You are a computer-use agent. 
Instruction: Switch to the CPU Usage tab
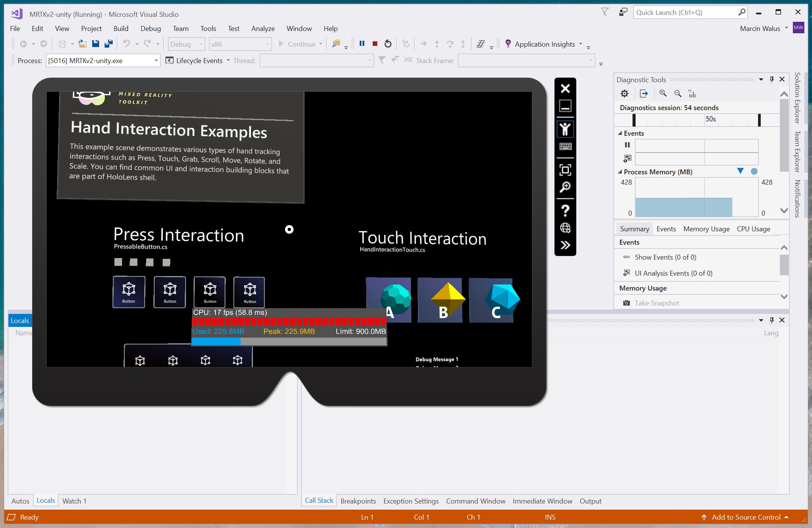click(753, 229)
